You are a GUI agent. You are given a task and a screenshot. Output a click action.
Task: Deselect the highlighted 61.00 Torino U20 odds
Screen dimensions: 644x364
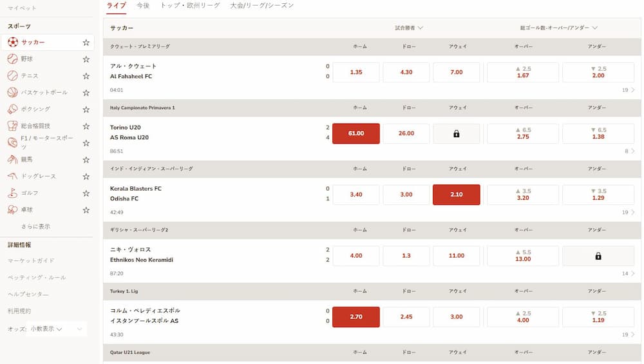pyautogui.click(x=356, y=133)
